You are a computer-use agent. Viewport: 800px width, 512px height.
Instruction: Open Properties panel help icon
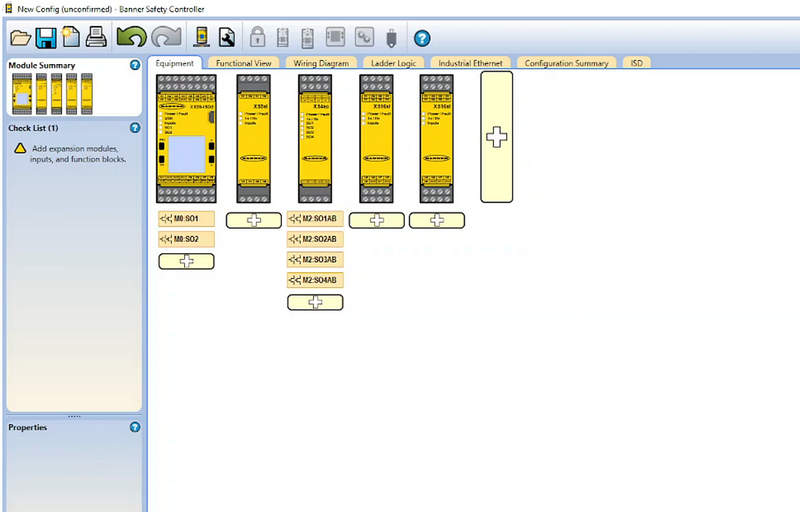[135, 427]
